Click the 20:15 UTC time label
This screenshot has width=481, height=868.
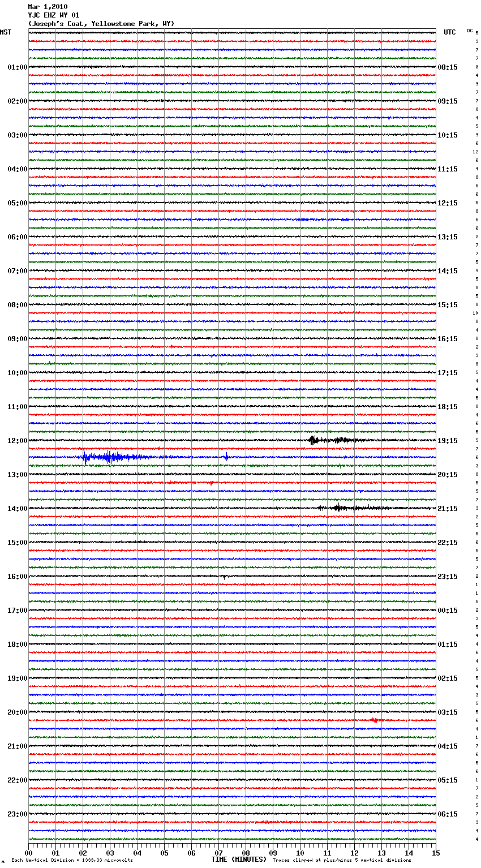(448, 475)
